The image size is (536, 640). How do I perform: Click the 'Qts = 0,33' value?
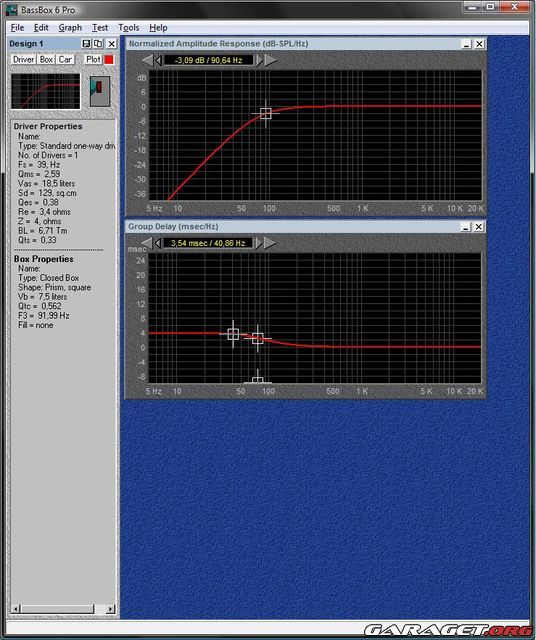(37, 240)
